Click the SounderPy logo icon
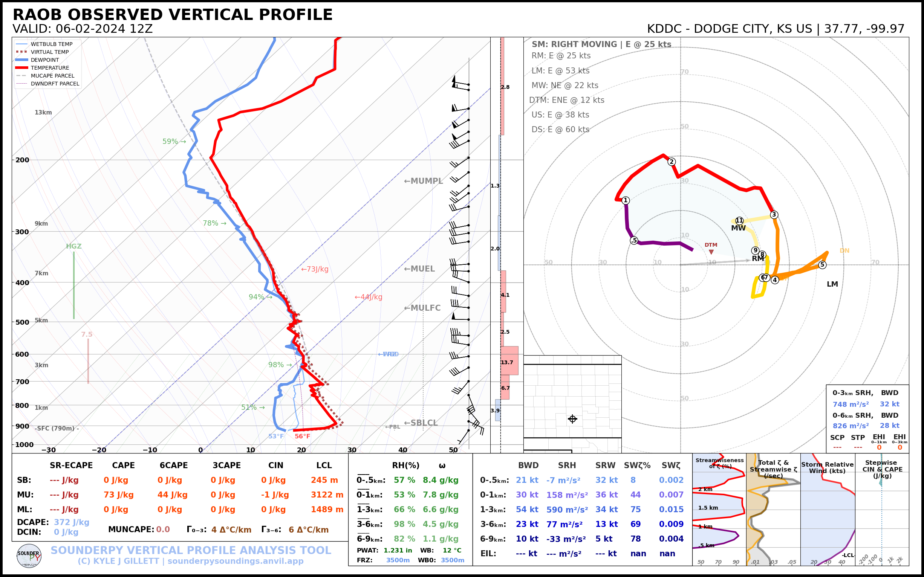The image size is (924, 577). (x=29, y=556)
